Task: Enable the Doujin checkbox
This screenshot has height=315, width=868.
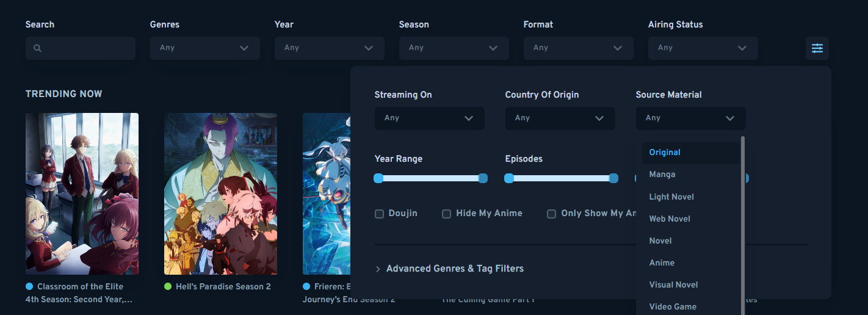Action: [379, 214]
